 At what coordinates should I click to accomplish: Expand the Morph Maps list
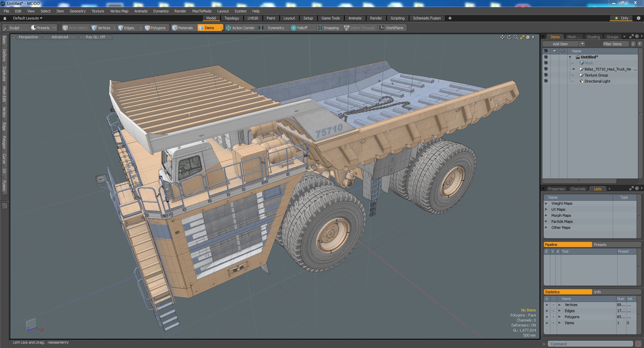546,215
